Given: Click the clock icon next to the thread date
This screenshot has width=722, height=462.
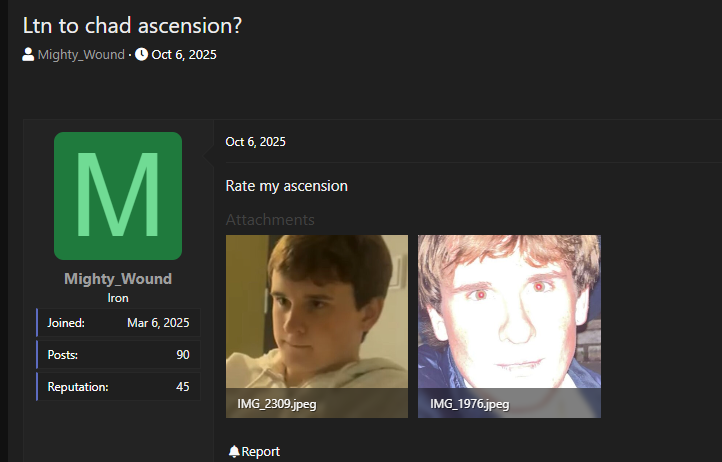Looking at the screenshot, I should (x=141, y=54).
